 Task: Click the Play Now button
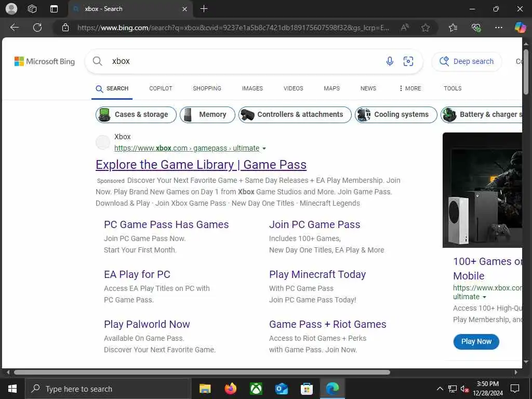point(476,342)
